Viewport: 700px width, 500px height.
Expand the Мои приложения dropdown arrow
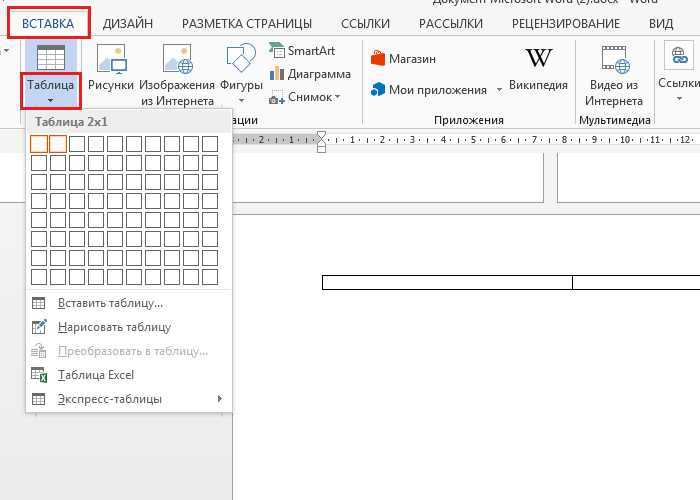pos(499,90)
